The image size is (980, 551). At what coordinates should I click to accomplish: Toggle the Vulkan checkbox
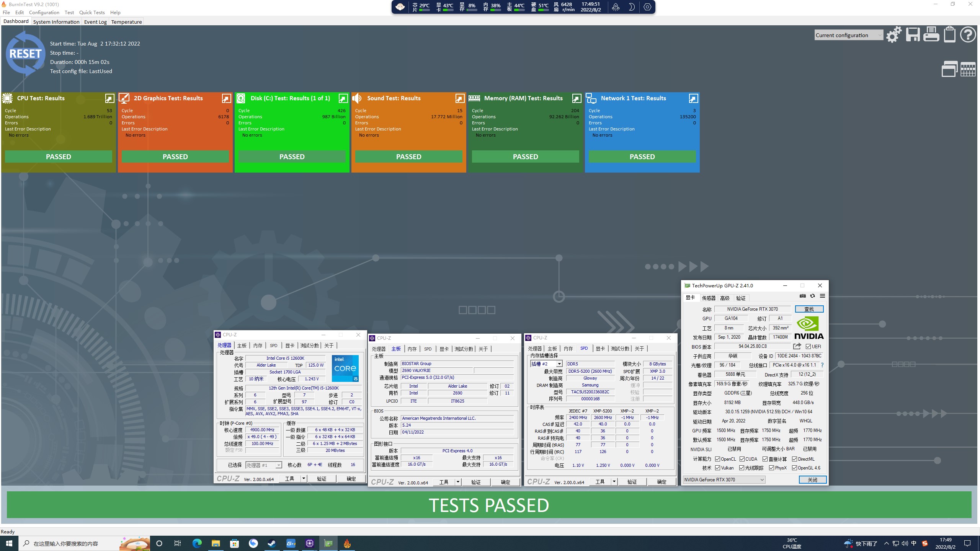718,468
